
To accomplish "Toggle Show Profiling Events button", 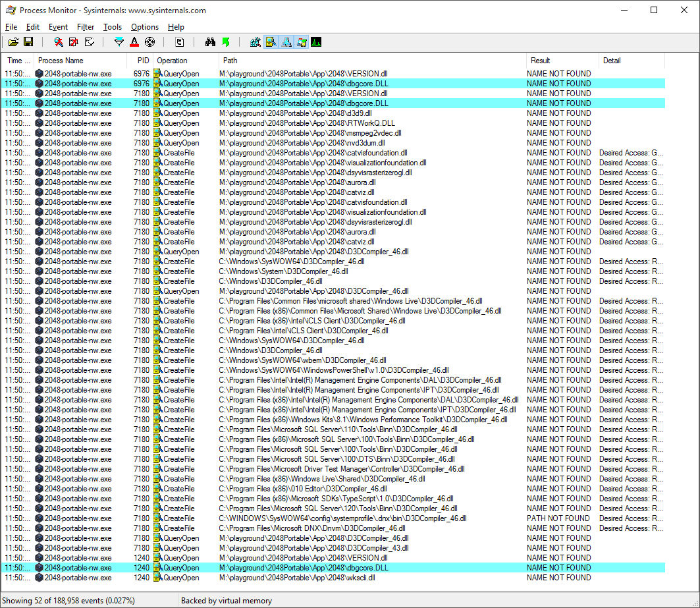I will click(317, 42).
